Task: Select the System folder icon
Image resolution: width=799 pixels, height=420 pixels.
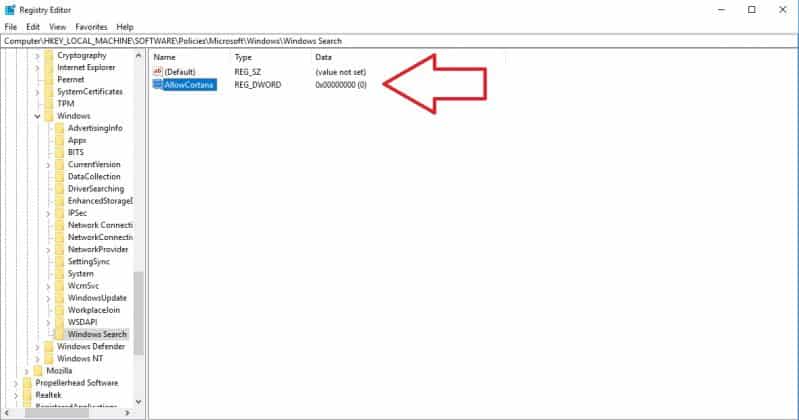Action: click(60, 274)
